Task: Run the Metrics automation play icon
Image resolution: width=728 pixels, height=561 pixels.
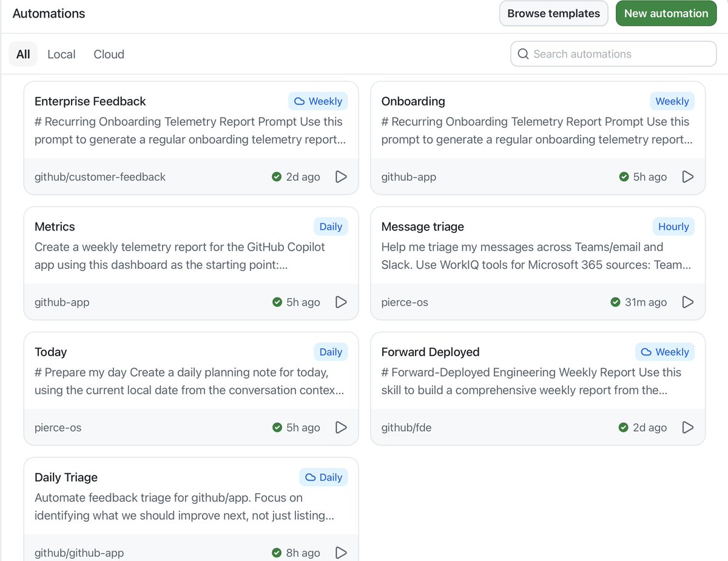Action: [x=341, y=302]
